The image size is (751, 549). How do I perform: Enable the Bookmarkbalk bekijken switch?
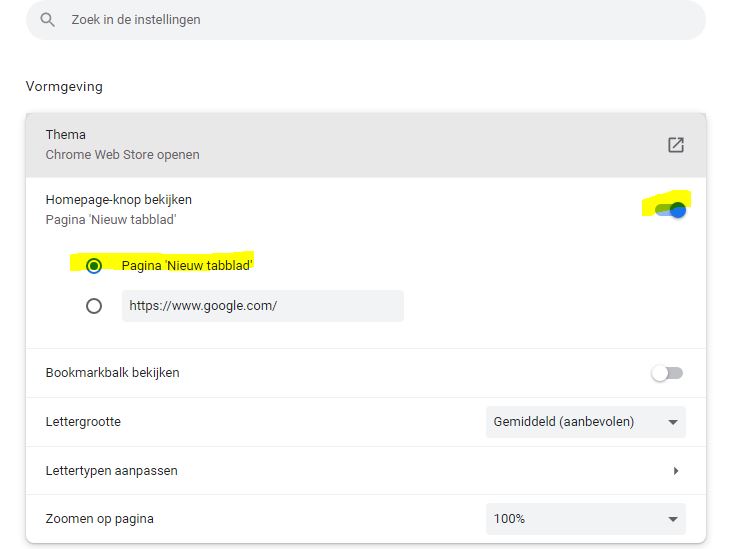(667, 373)
